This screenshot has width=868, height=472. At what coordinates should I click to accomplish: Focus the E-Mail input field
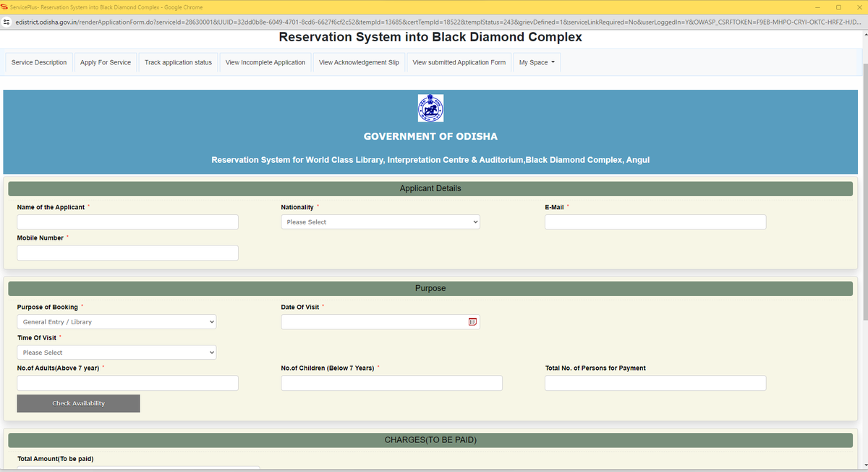pos(655,222)
